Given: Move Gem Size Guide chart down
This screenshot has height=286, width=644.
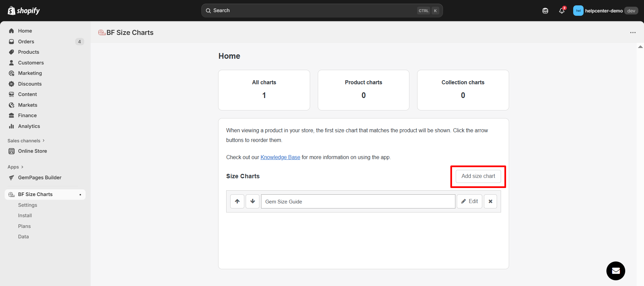Looking at the screenshot, I should [253, 201].
